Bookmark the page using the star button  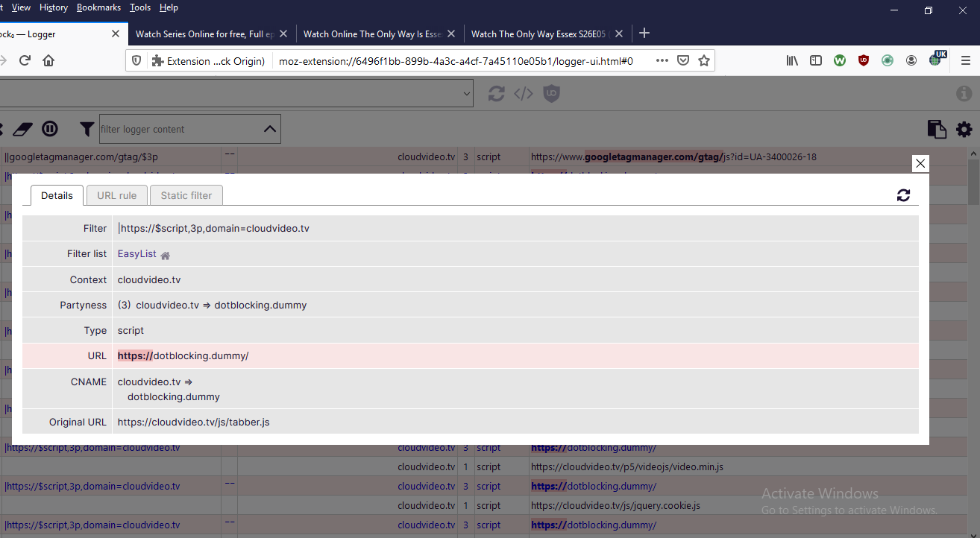click(x=703, y=60)
